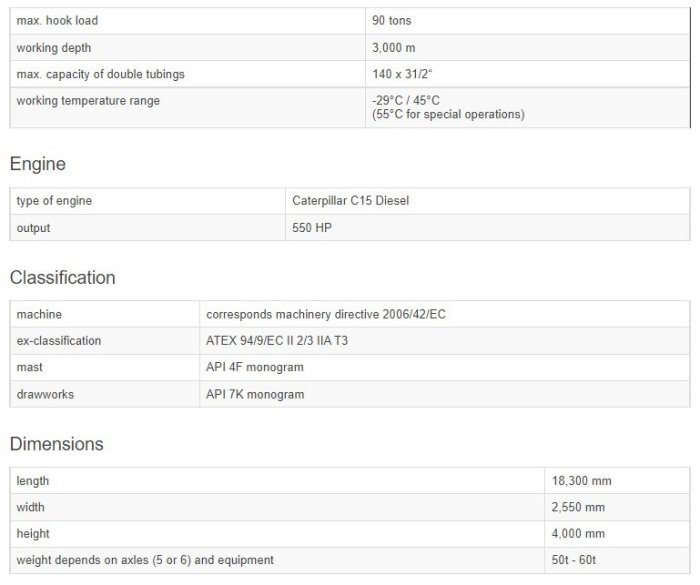Click the API 4F monogram cell
This screenshot has height=585, width=700.
[254, 368]
